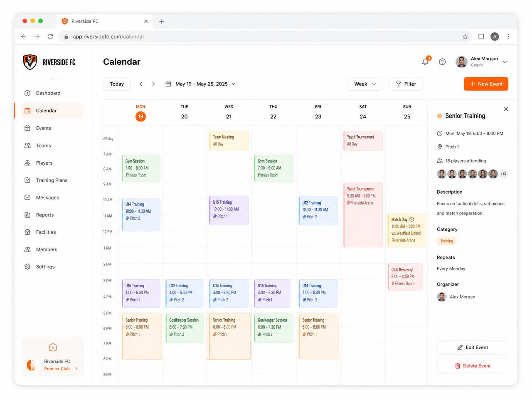Click the +13 more attendees badge

[503, 174]
